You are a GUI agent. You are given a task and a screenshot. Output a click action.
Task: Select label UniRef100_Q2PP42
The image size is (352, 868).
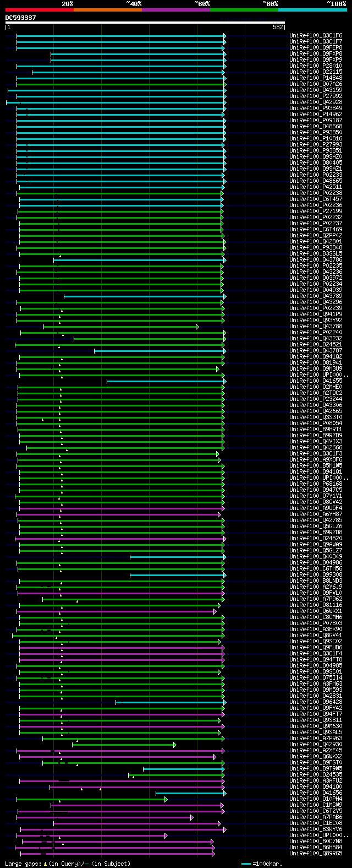coord(316,236)
